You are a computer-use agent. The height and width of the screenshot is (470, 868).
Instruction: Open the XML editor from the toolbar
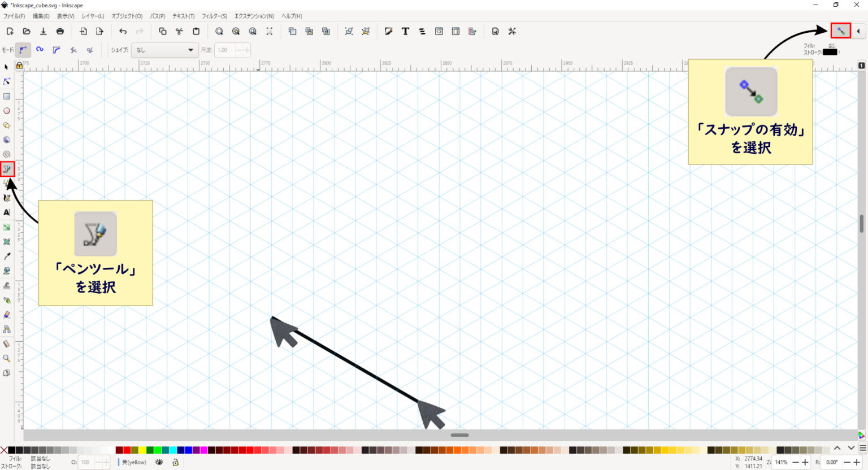439,31
